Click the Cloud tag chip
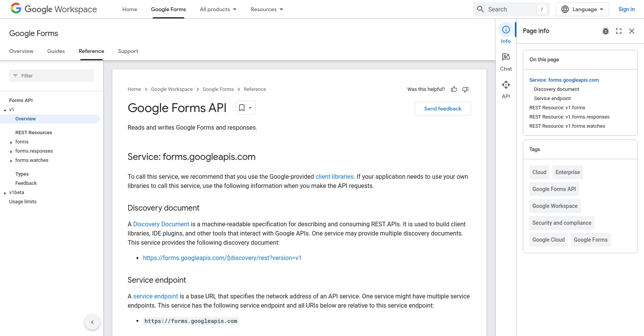 (539, 172)
